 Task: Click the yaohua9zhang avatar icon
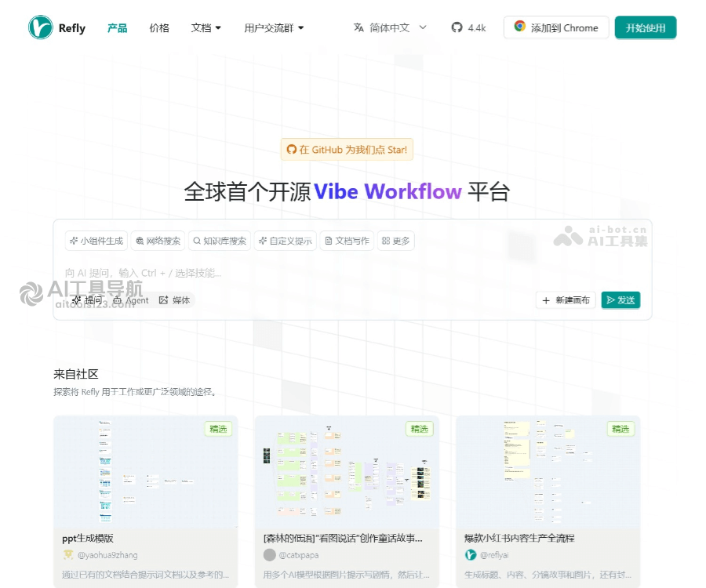click(68, 555)
